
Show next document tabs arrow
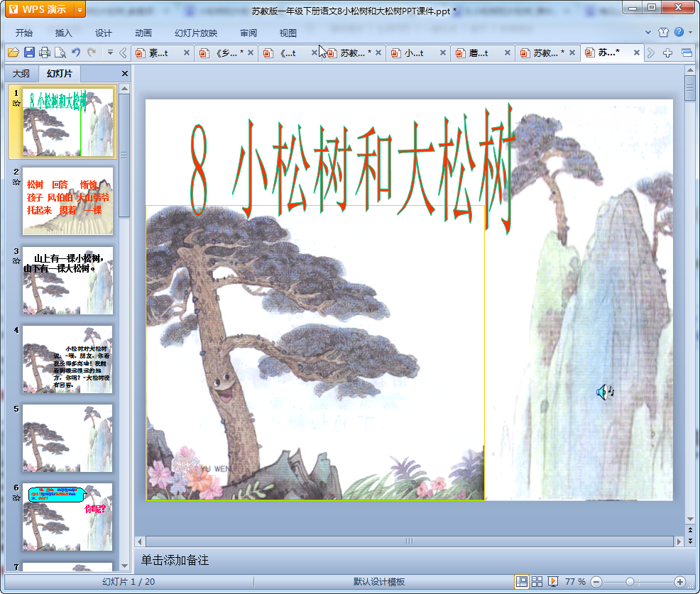point(650,53)
